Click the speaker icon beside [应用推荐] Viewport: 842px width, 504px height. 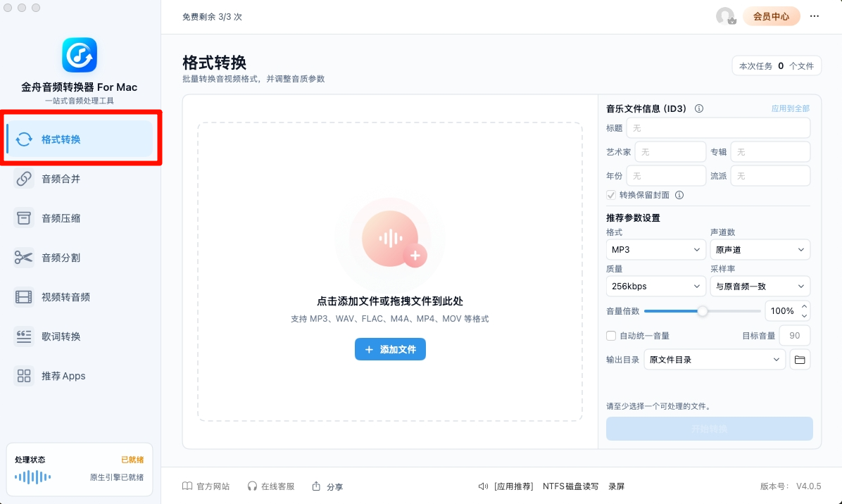coord(483,486)
